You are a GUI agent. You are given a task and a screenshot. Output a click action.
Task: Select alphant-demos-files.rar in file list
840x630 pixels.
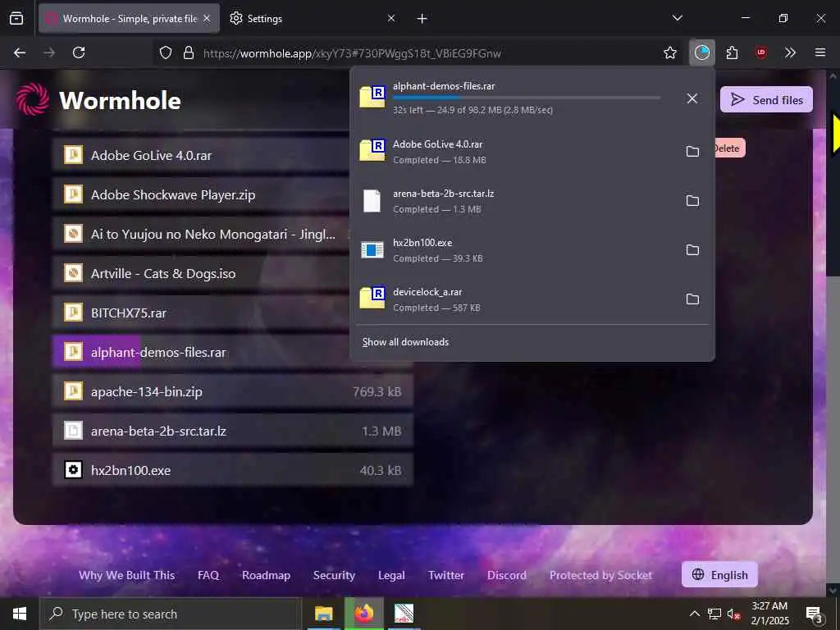point(201,352)
